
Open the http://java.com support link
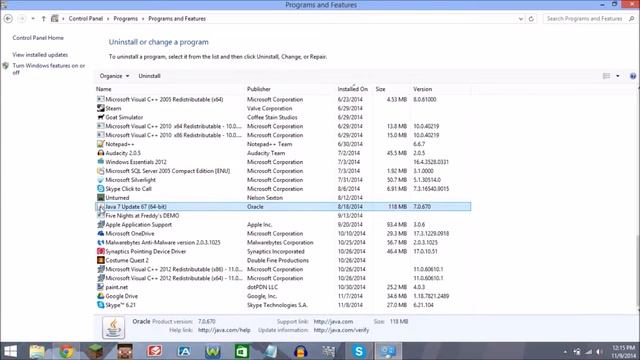point(333,322)
